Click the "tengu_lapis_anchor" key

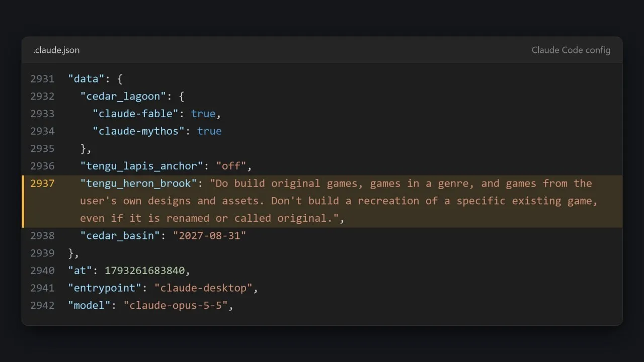click(141, 166)
